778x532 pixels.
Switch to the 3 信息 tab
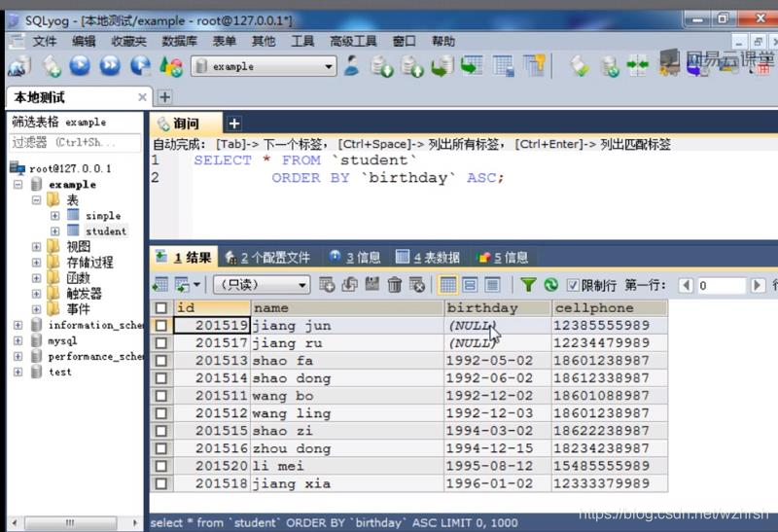coord(355,257)
